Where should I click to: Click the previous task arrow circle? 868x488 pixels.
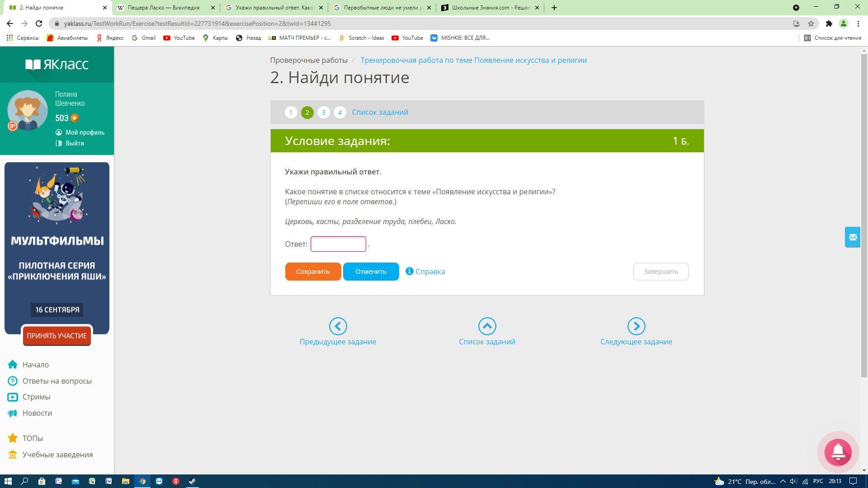click(x=338, y=326)
